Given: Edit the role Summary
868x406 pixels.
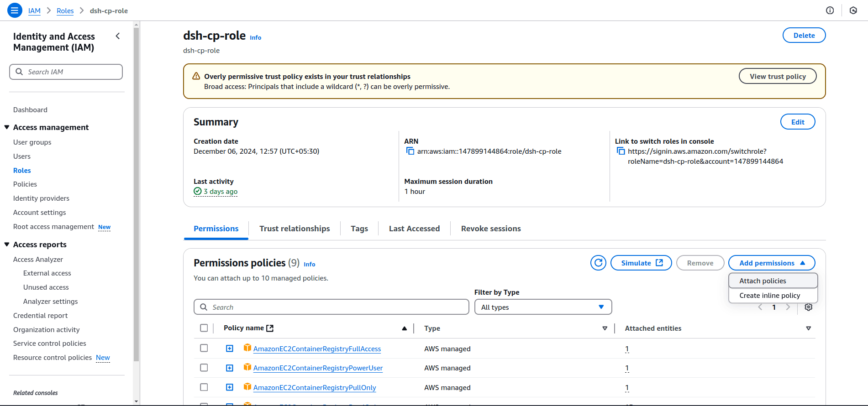Looking at the screenshot, I should [798, 122].
